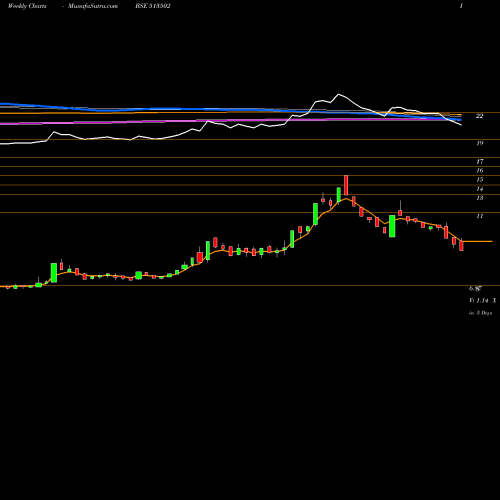
Task: Click the tallest red candlestick at the peak
Action: tap(346, 185)
